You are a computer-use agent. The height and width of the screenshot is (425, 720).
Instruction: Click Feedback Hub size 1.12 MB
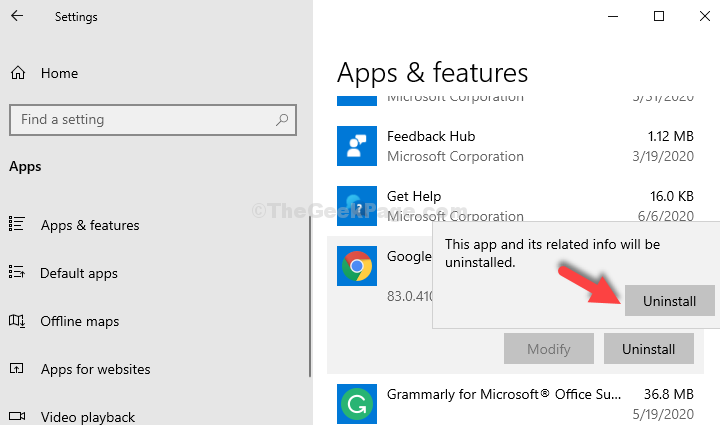(x=670, y=136)
